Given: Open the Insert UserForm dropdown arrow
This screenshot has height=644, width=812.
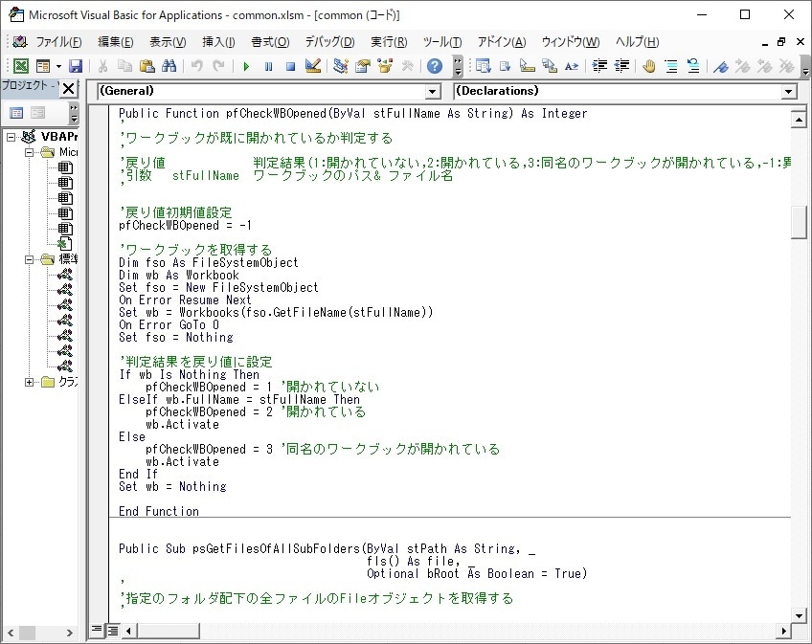Looking at the screenshot, I should tap(58, 66).
